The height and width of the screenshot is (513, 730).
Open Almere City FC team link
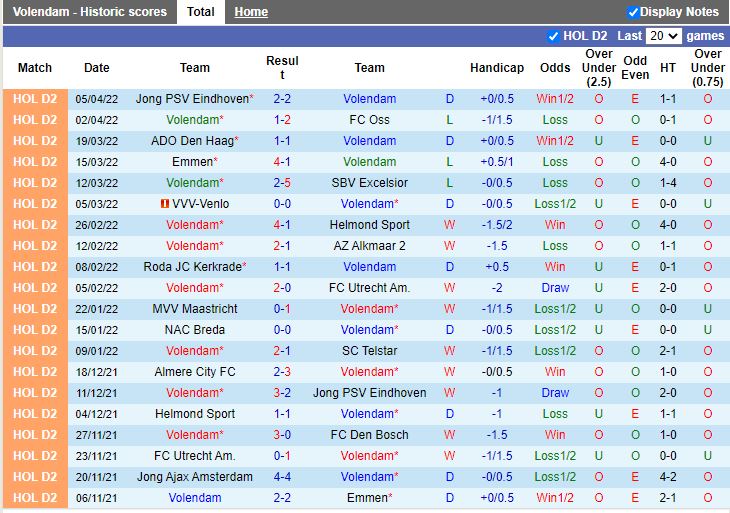click(195, 371)
